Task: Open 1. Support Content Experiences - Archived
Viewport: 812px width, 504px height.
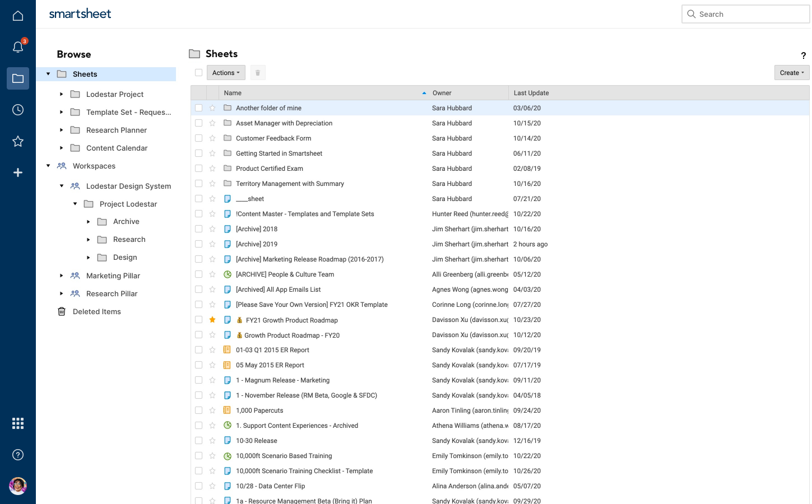Action: coord(297,426)
